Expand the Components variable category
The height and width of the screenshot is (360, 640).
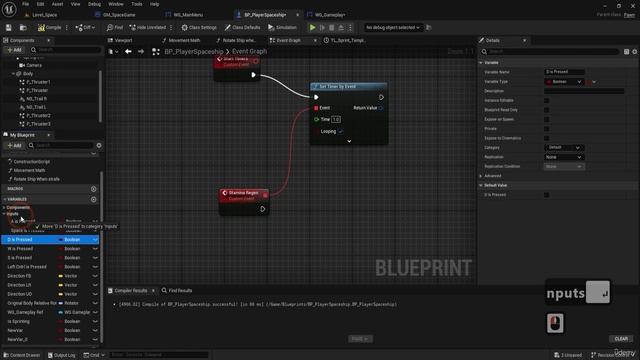(4, 207)
